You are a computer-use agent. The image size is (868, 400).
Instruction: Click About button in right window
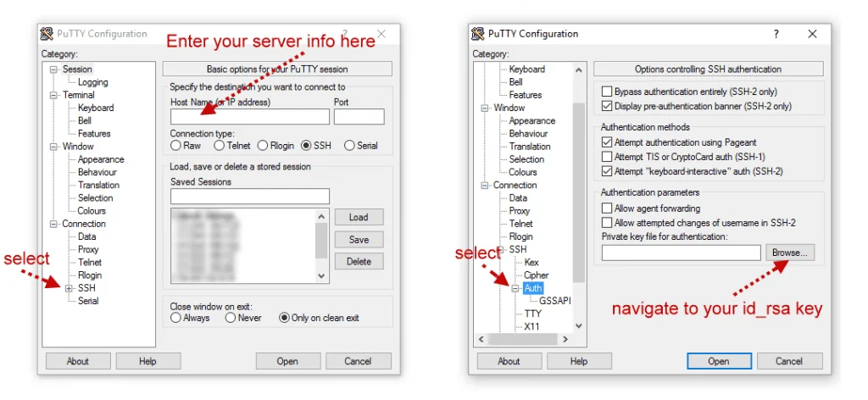click(509, 361)
